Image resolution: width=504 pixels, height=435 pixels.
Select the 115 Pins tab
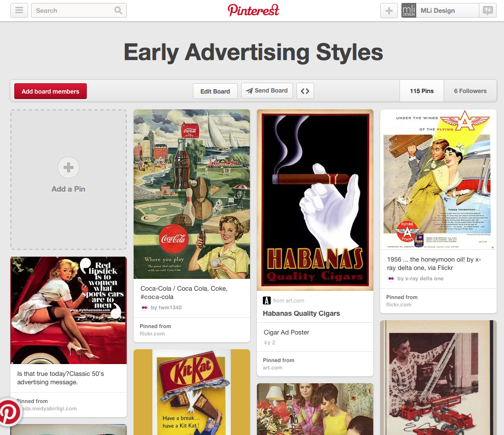(x=422, y=91)
